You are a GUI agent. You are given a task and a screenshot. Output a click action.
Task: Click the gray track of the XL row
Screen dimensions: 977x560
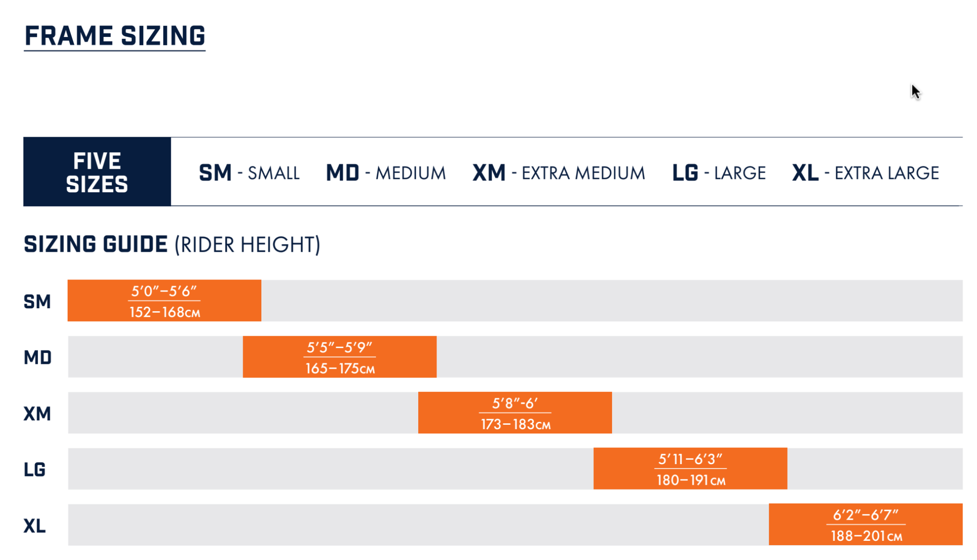417,525
